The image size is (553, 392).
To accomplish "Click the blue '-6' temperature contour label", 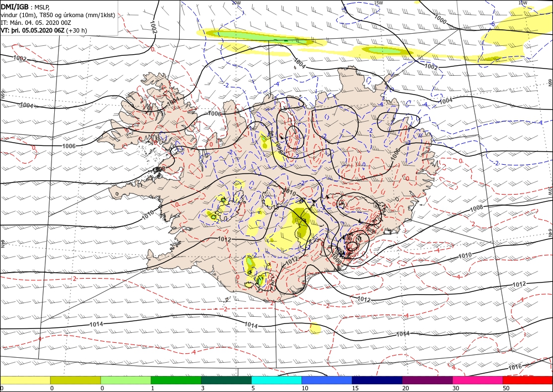I will tap(492, 24).
